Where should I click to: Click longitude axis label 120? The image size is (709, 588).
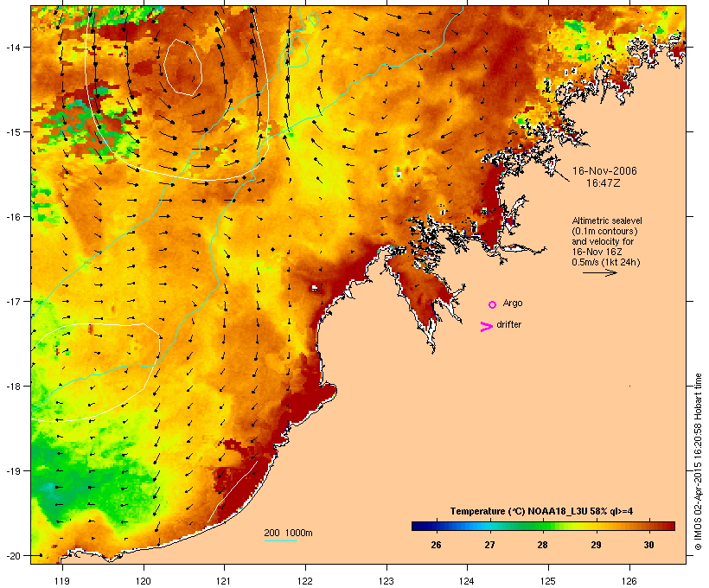(x=144, y=581)
